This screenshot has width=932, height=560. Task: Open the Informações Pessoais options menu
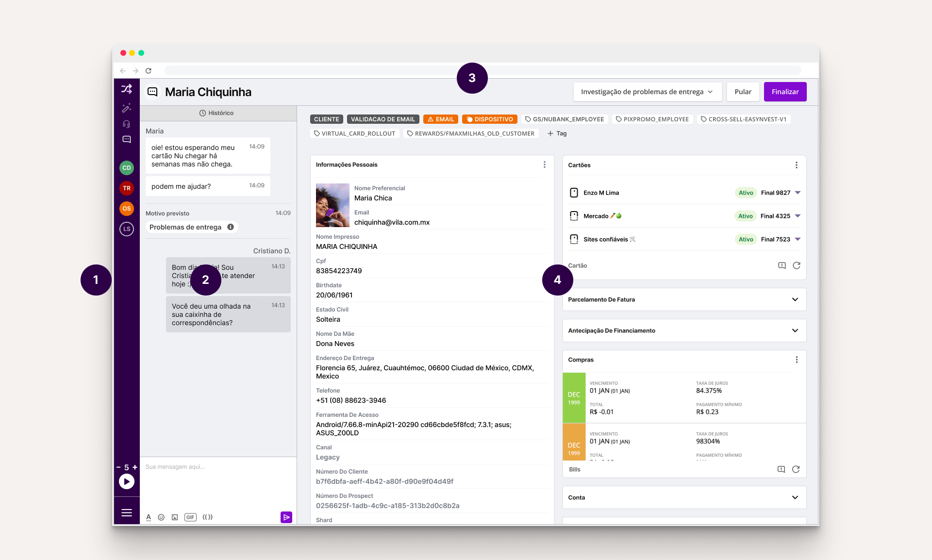[x=544, y=165]
